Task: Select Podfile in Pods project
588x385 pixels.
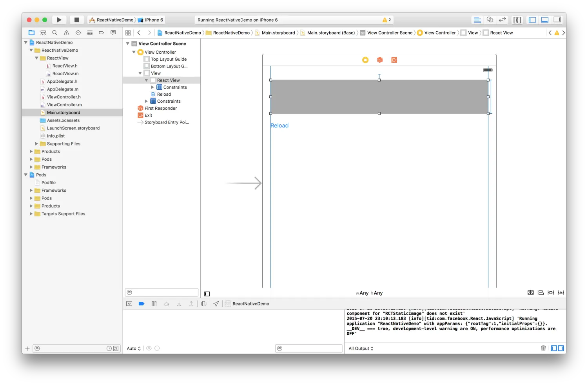Action: click(45, 183)
